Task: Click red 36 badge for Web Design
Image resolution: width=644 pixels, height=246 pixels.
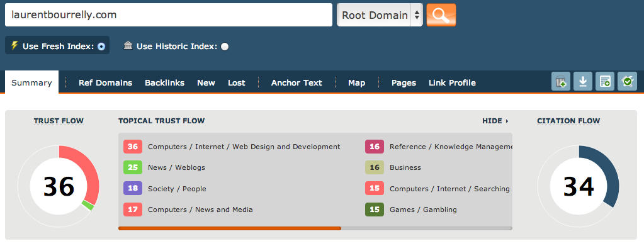Action: (x=133, y=147)
